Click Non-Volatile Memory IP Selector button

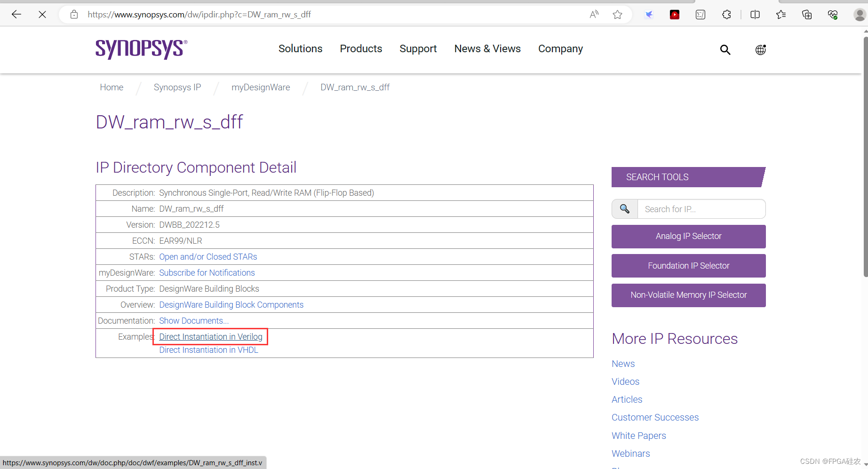point(688,295)
